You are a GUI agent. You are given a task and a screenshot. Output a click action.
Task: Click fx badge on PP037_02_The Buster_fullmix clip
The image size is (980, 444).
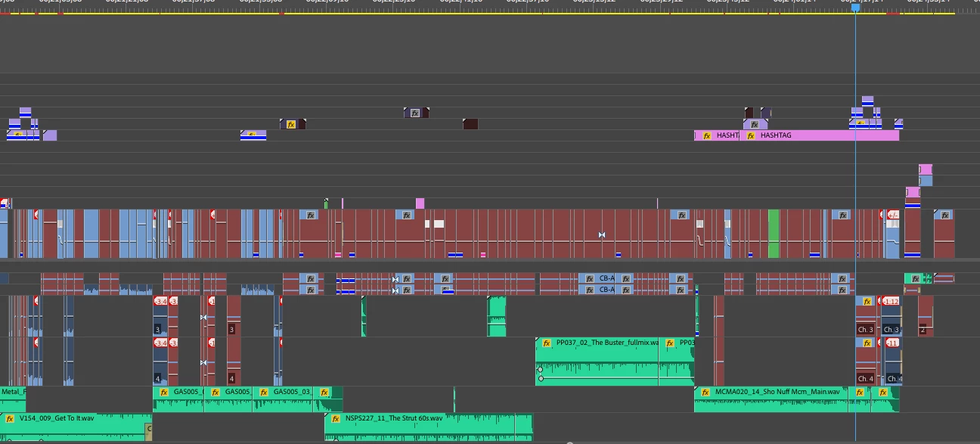pyautogui.click(x=547, y=343)
